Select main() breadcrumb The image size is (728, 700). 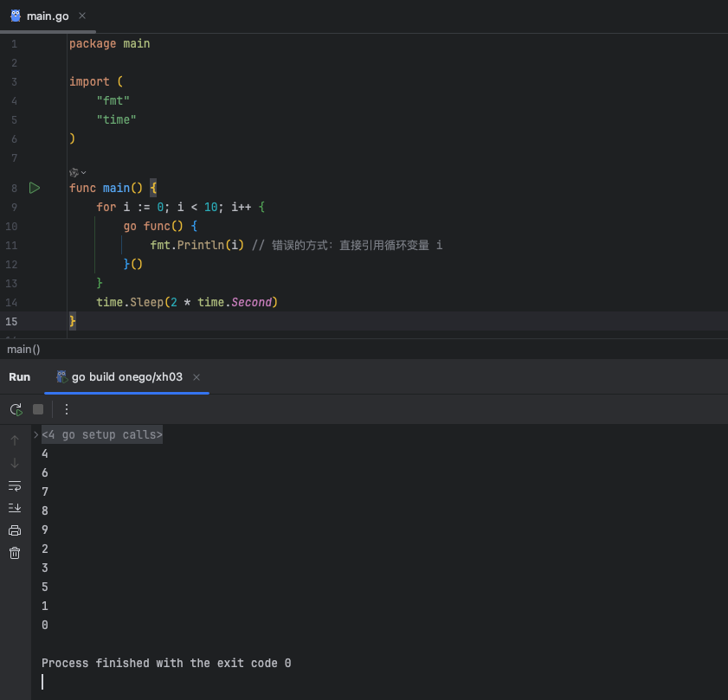pyautogui.click(x=23, y=349)
